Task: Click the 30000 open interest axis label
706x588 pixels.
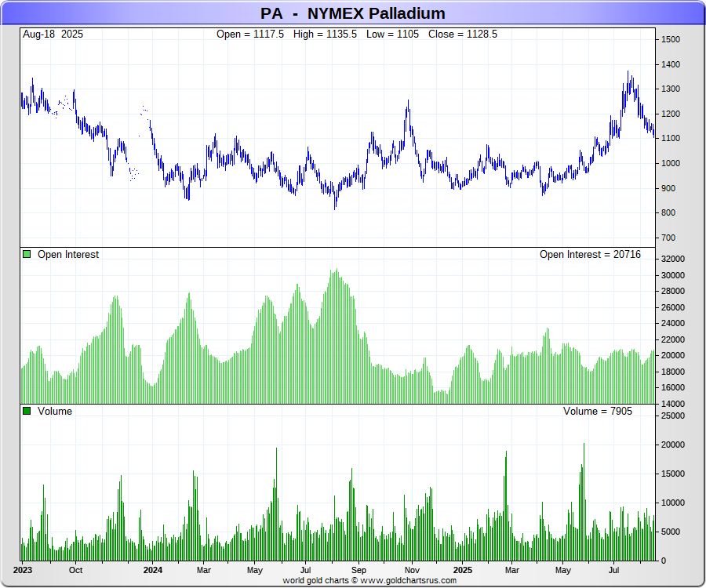Action: [673, 275]
